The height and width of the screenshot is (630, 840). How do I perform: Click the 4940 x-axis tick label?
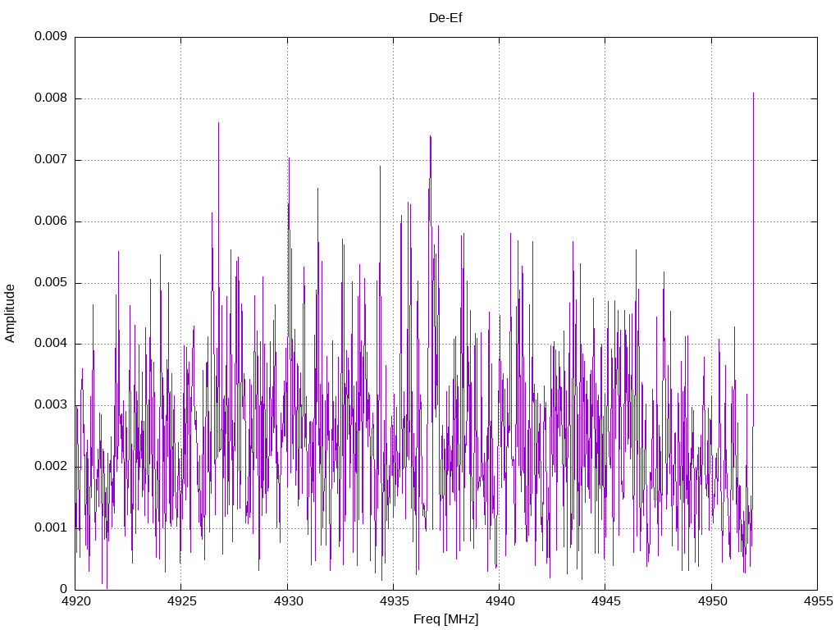coord(500,601)
